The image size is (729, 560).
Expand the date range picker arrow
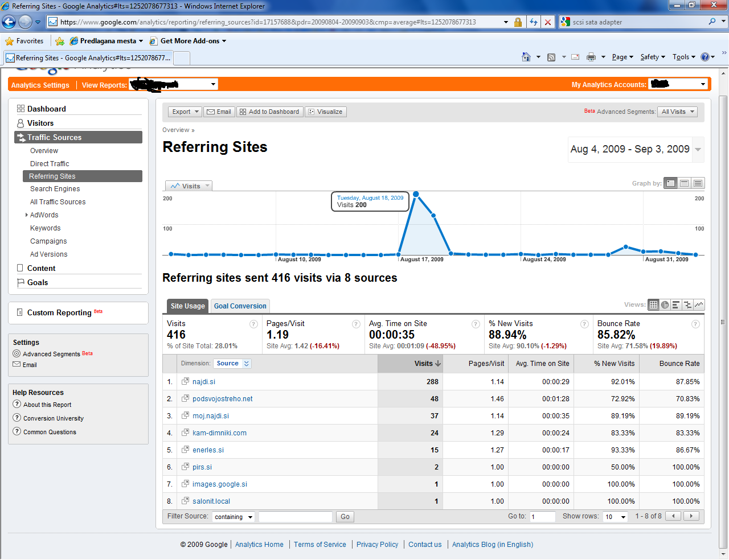tap(698, 150)
